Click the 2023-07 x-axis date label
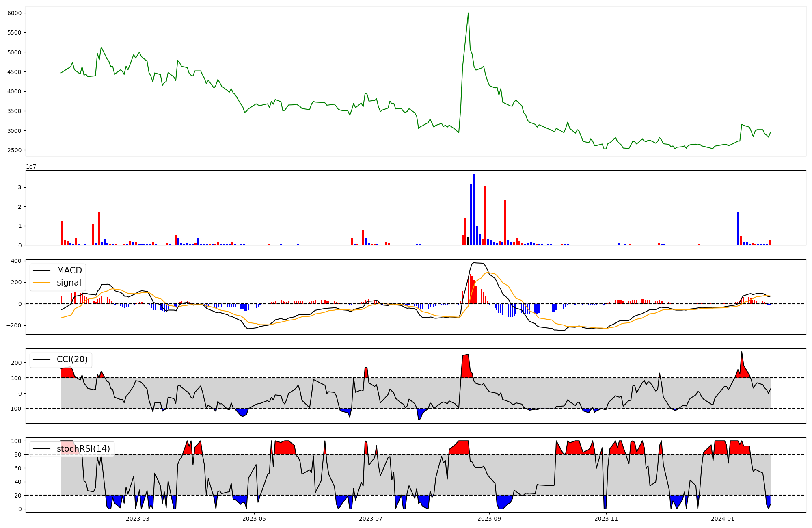 [x=371, y=519]
